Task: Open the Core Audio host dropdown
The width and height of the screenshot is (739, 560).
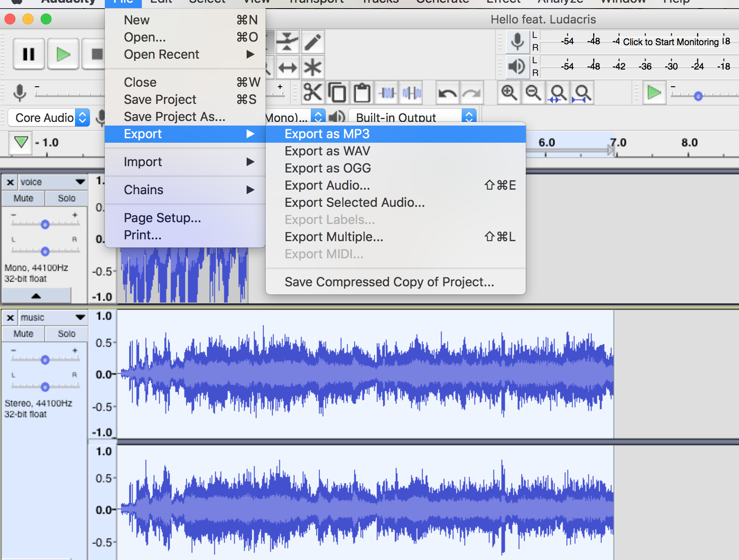Action: tap(49, 118)
